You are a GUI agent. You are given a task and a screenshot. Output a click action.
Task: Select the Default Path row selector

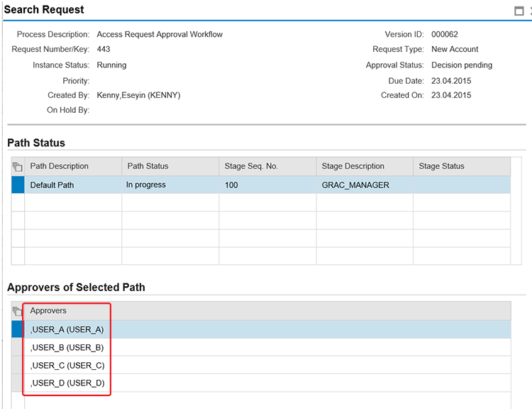(x=18, y=185)
